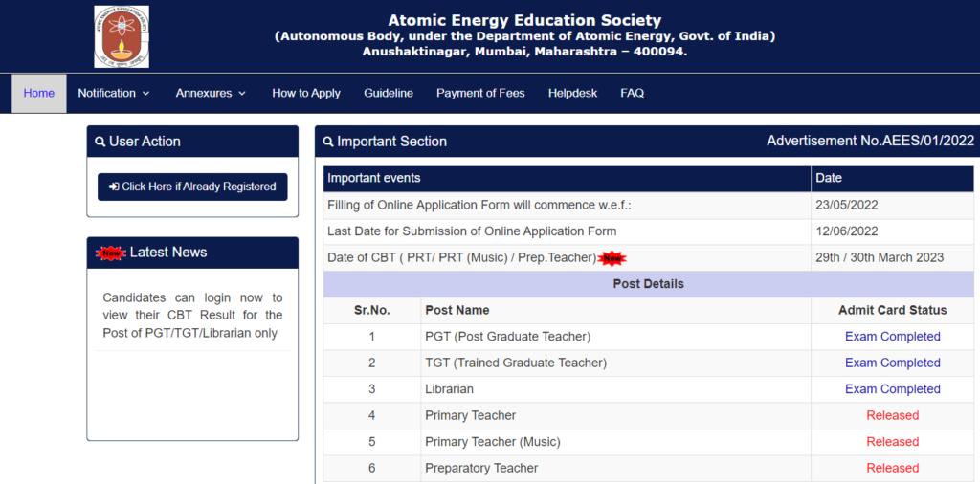This screenshot has height=484, width=980.
Task: Click the Latest News item about CBT Result
Action: 192,316
